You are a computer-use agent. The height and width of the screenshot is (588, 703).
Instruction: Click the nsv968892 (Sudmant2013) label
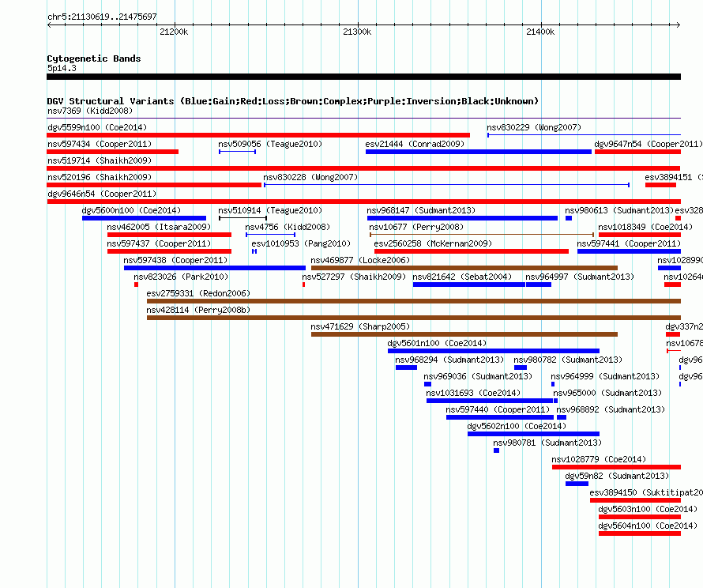tap(611, 409)
